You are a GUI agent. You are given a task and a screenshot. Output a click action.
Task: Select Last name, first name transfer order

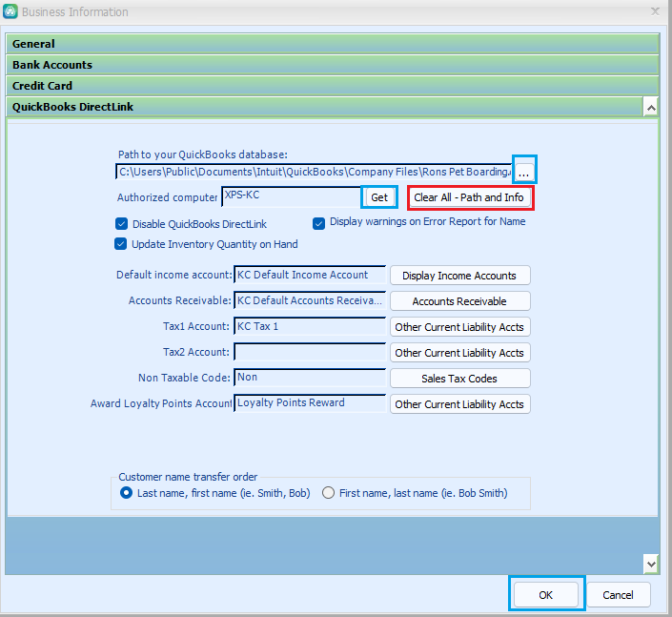pyautogui.click(x=126, y=493)
